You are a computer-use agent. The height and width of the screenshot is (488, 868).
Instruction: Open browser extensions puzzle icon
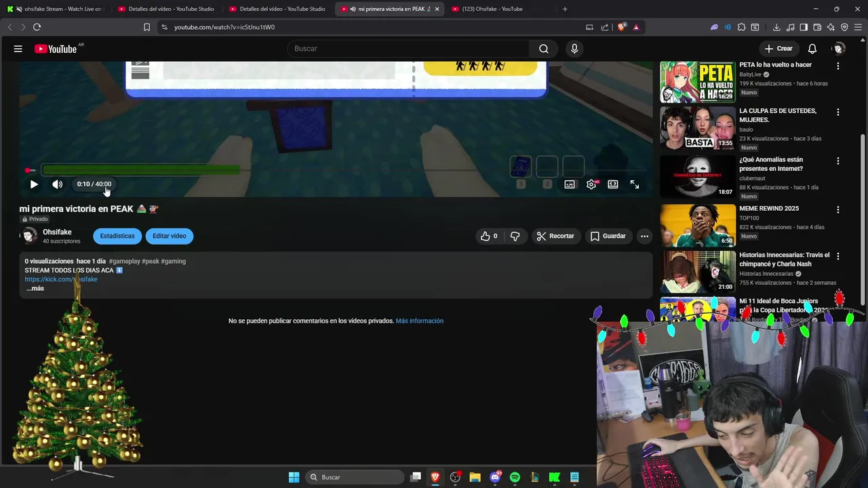(741, 27)
